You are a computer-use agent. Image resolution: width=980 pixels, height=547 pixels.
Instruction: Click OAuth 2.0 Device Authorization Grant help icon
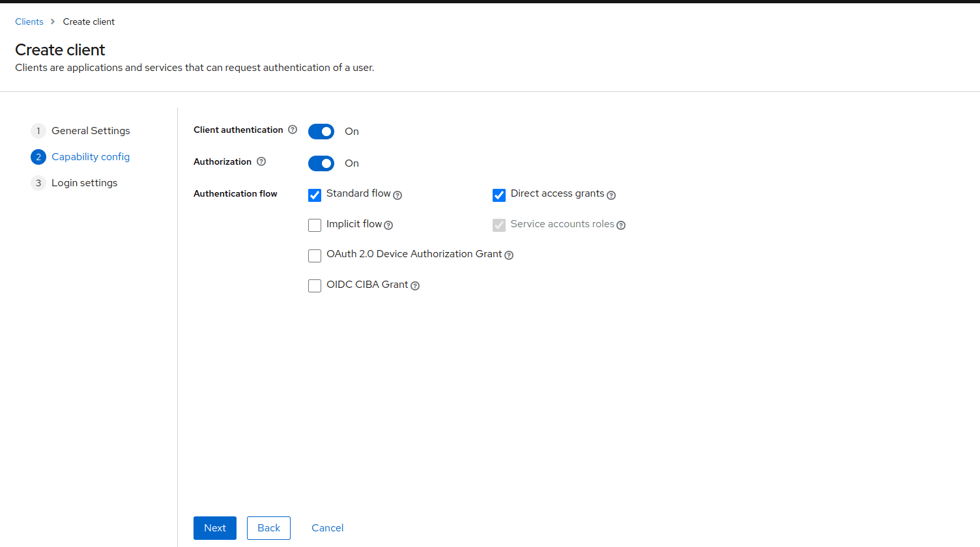point(509,255)
